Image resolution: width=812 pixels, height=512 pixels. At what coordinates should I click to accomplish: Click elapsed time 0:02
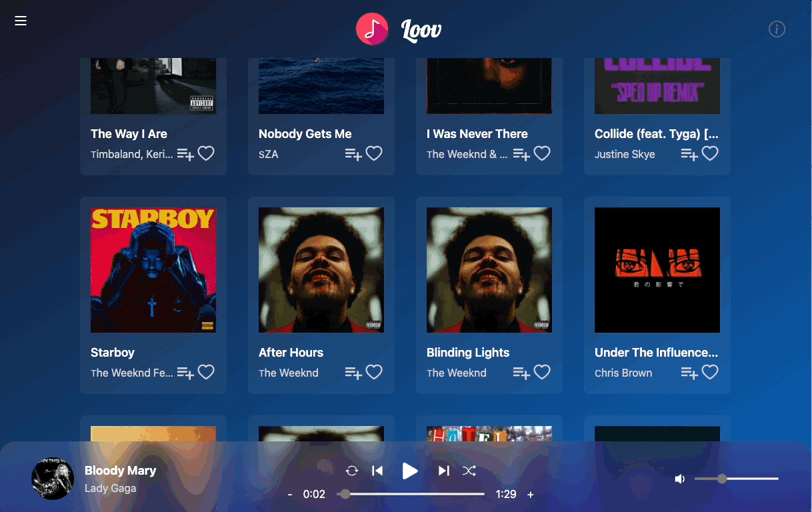click(314, 495)
